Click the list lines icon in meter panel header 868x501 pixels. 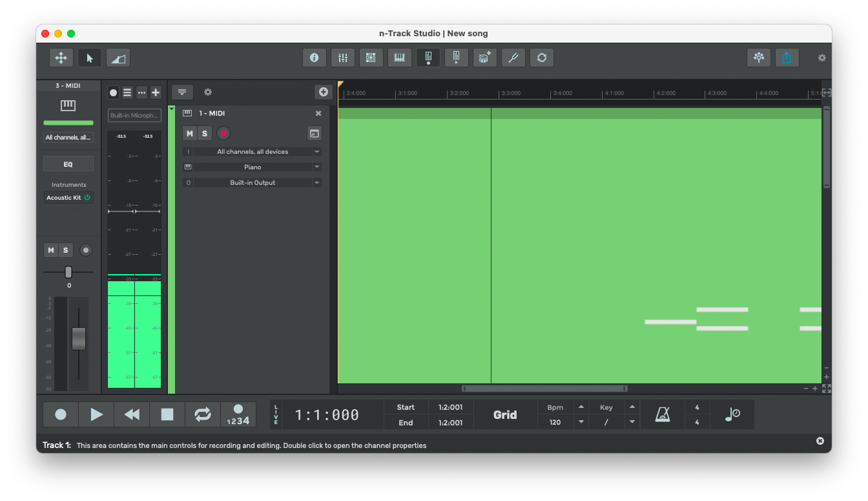pyautogui.click(x=127, y=92)
